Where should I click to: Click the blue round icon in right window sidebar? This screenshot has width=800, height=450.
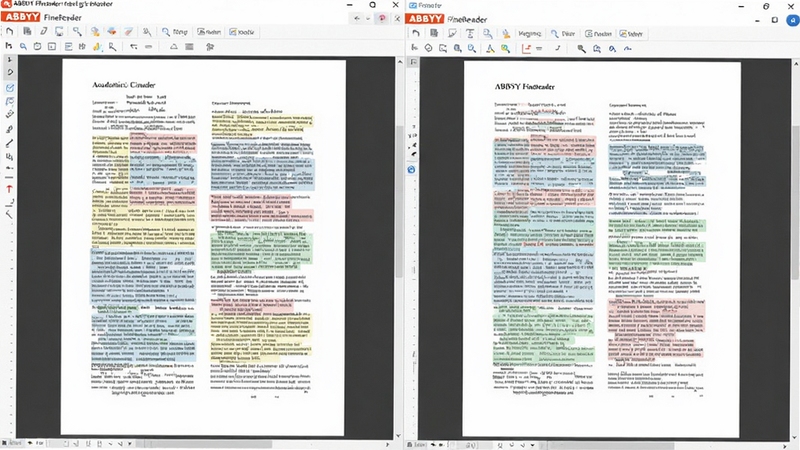pos(411,169)
